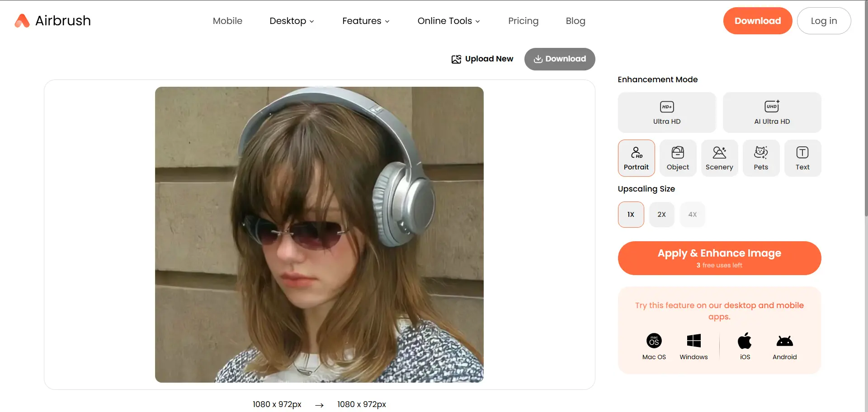Select the Object enhancement icon
Image resolution: width=868 pixels, height=412 pixels.
coord(678,153)
